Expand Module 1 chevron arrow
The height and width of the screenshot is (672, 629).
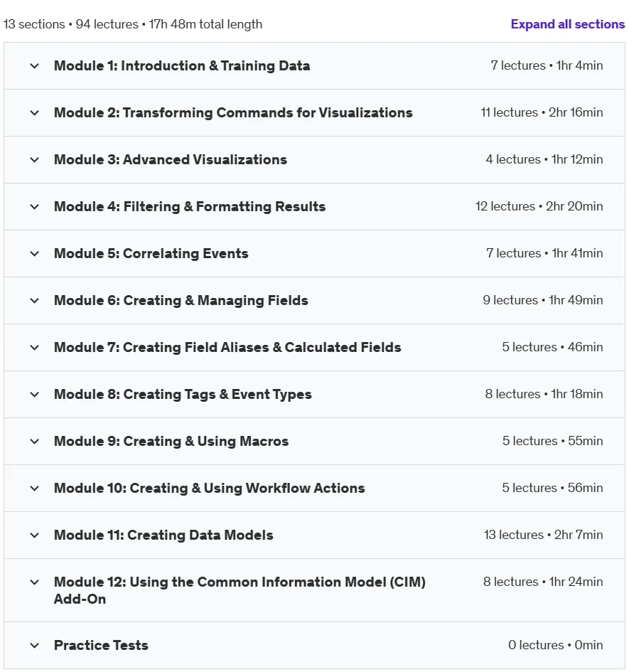34,66
